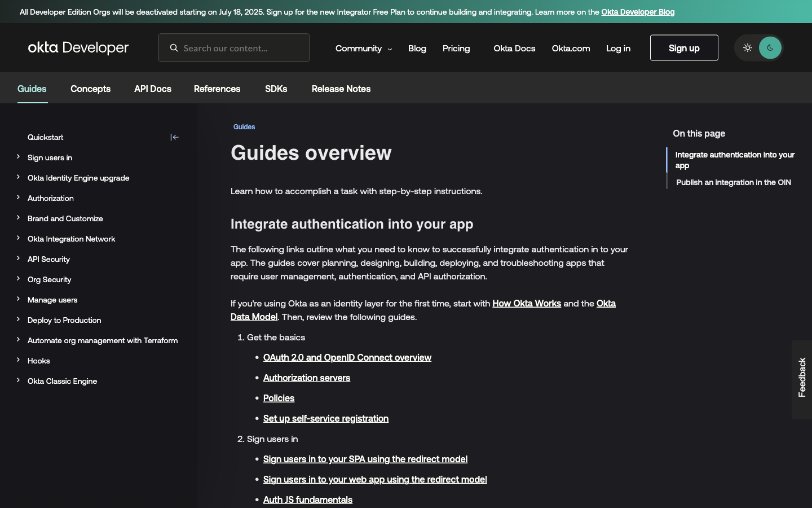Screen dimensions: 812x508
Task: Focus the Search our content field
Action: [234, 48]
